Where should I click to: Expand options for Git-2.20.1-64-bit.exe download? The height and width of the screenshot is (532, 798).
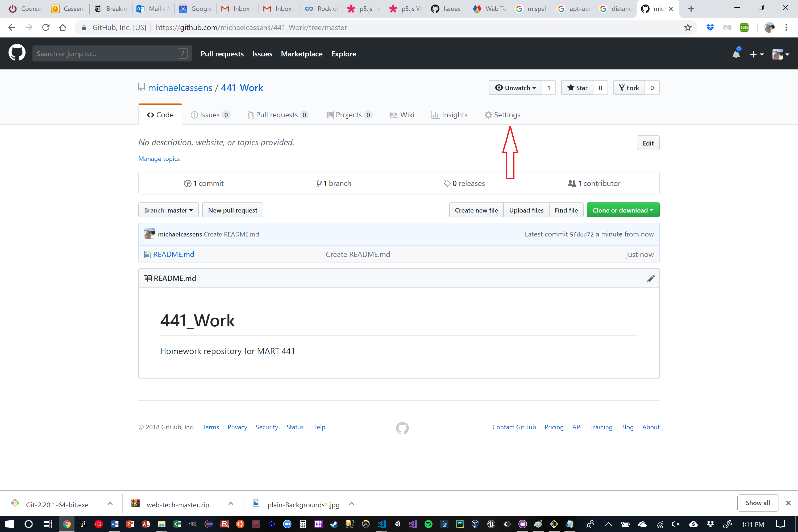point(110,504)
